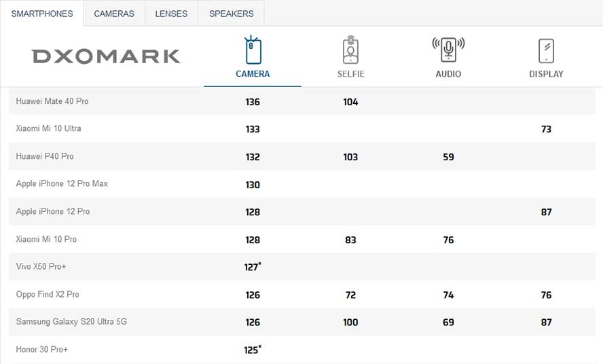
Task: Click Samsung Galaxy S20 Ultra audio score 69
Action: point(448,323)
